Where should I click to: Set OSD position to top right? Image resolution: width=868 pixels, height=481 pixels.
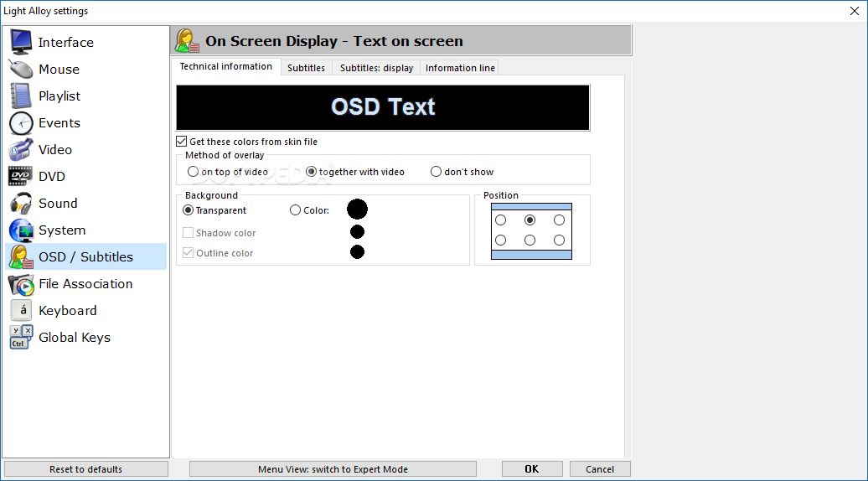coord(559,220)
